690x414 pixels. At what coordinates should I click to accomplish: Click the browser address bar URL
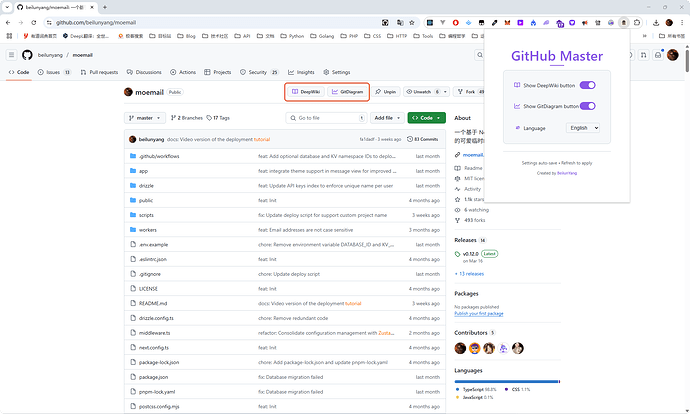[x=96, y=22]
